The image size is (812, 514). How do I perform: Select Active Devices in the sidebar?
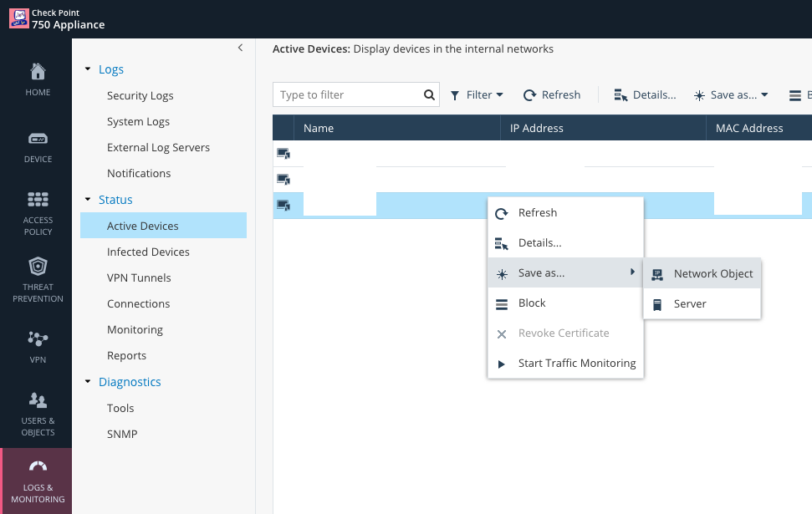click(163, 225)
